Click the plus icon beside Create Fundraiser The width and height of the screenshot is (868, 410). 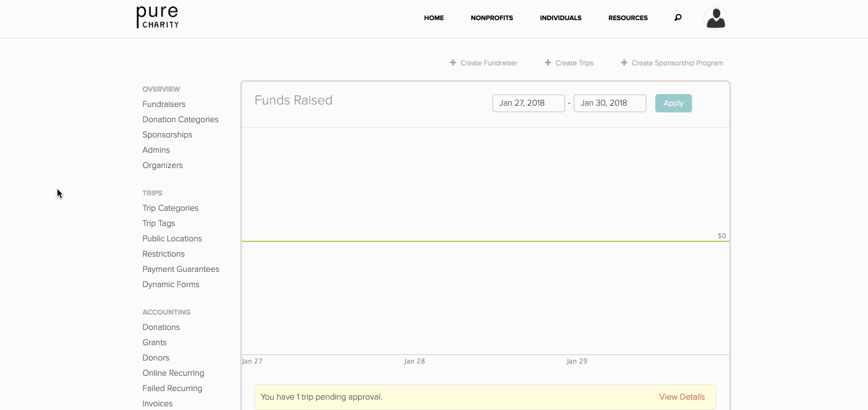click(453, 62)
